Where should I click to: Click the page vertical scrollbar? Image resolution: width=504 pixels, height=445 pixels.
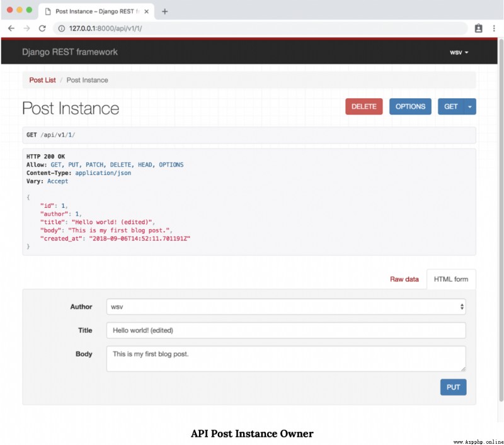(x=501, y=220)
